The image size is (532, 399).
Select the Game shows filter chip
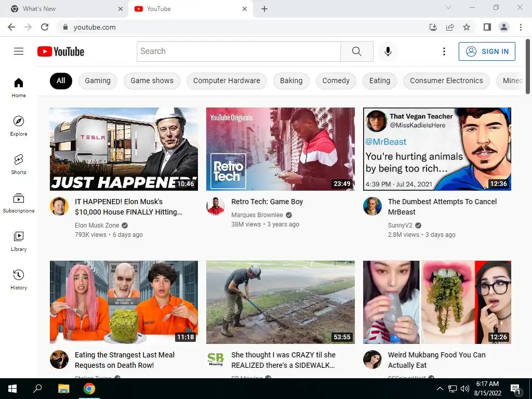tap(152, 81)
